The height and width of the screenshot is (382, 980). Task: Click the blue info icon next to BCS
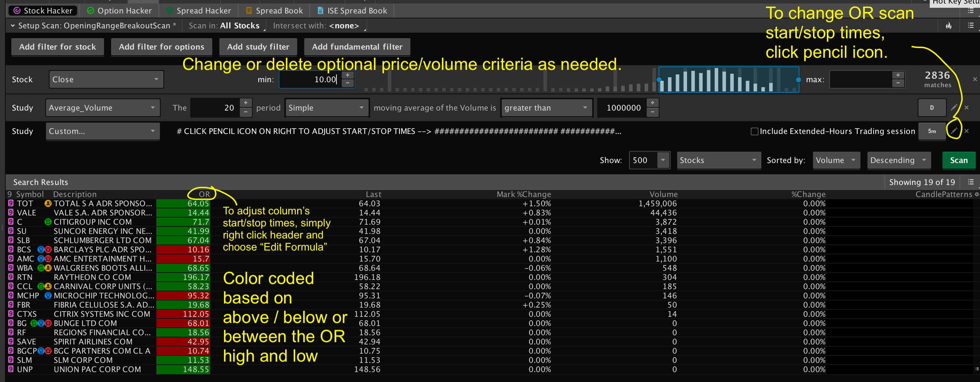[41, 249]
